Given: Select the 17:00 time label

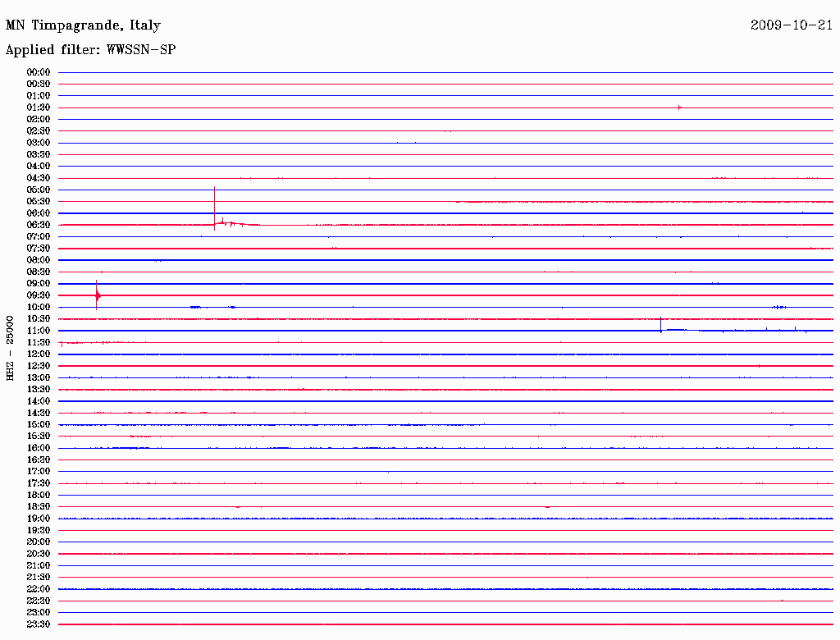Looking at the screenshot, I should [x=39, y=472].
